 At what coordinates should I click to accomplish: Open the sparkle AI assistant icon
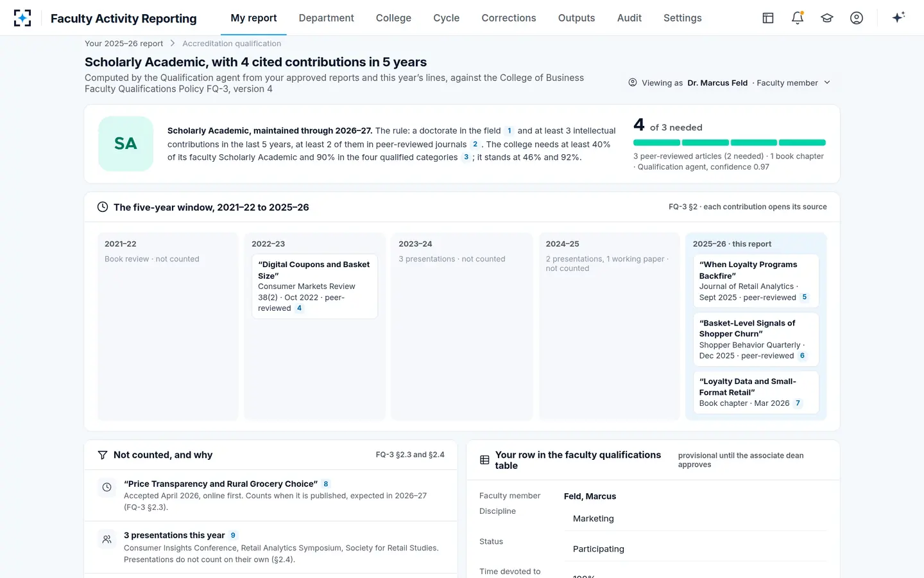click(x=898, y=17)
